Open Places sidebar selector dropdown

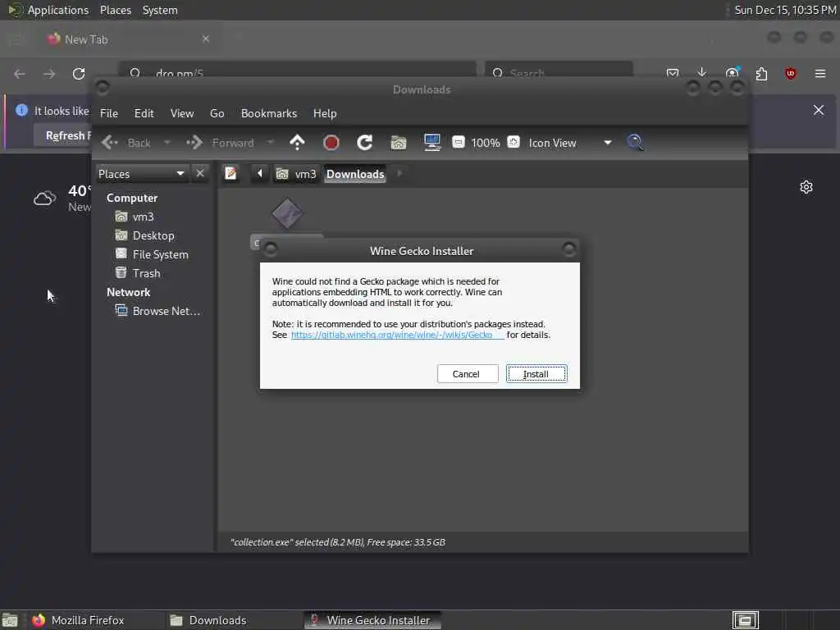click(x=142, y=174)
